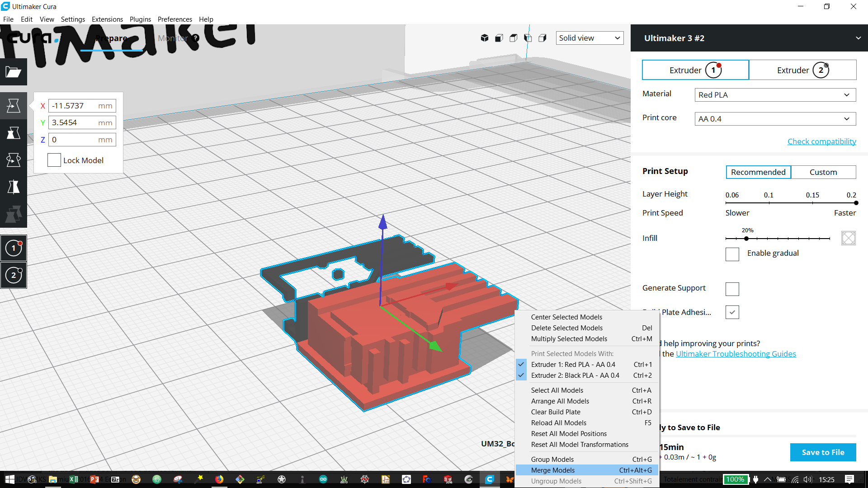Open Firefox from the taskbar

(x=219, y=479)
